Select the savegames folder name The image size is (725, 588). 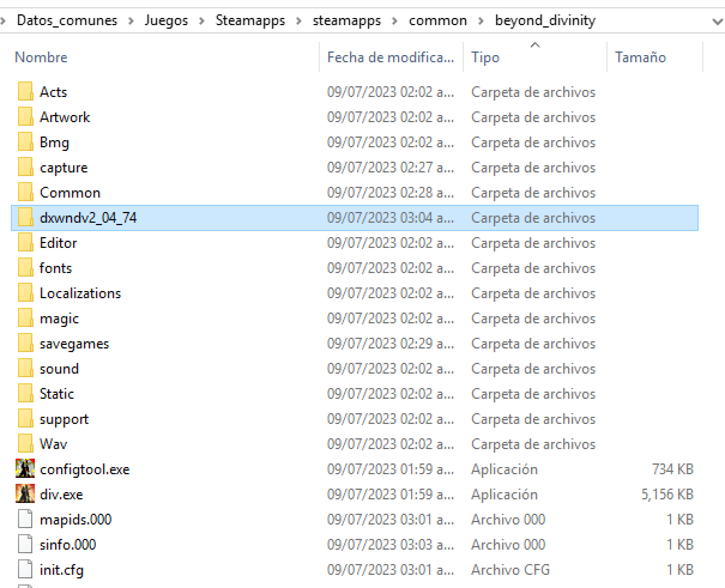point(74,344)
